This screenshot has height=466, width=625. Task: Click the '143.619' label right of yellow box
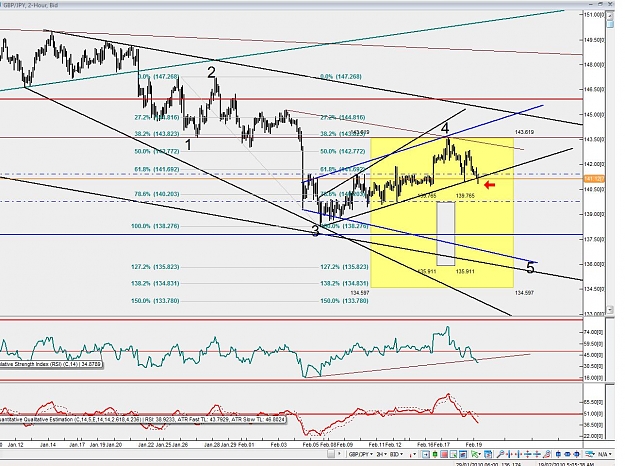click(x=524, y=132)
